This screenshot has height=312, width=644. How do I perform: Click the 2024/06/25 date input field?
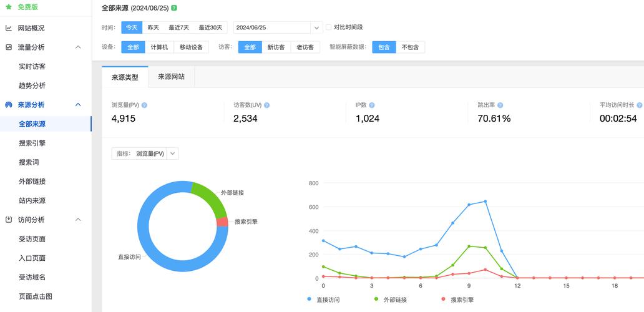(x=271, y=27)
